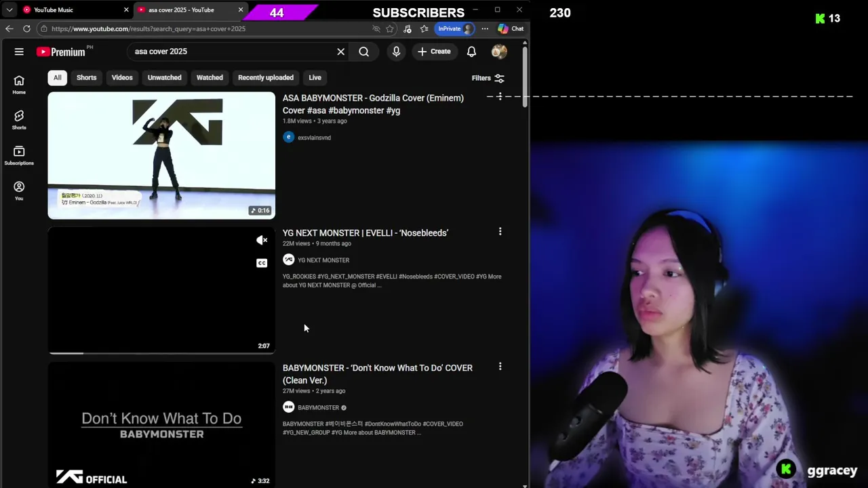868x488 pixels.
Task: Select the Shorts filter chip
Action: click(86, 77)
